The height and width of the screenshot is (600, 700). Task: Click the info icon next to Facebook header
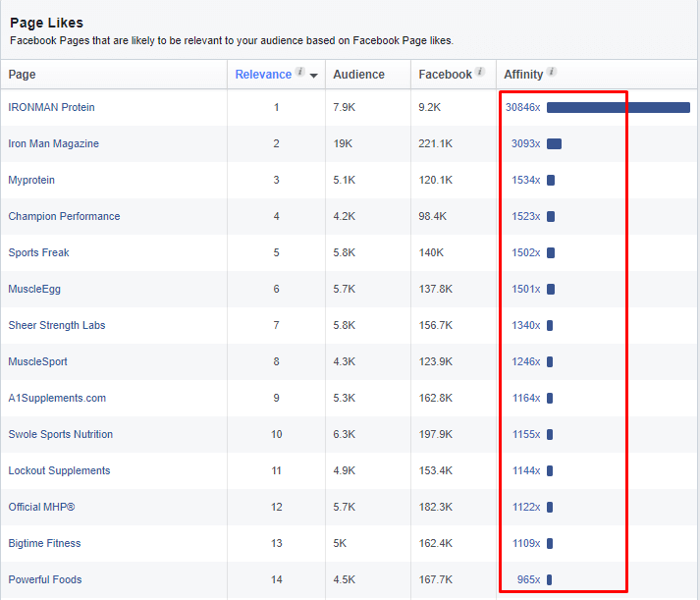click(x=480, y=72)
